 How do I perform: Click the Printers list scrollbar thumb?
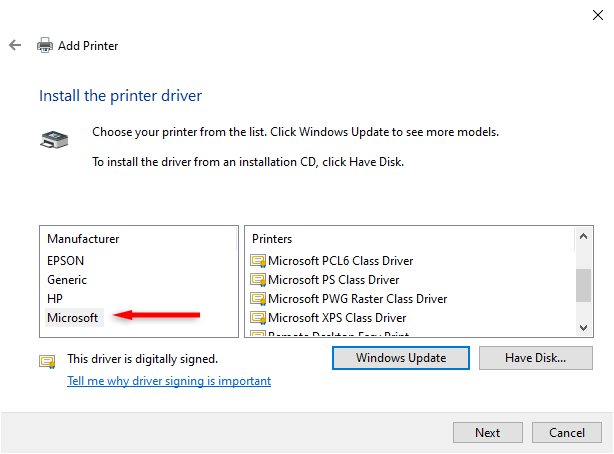584,284
